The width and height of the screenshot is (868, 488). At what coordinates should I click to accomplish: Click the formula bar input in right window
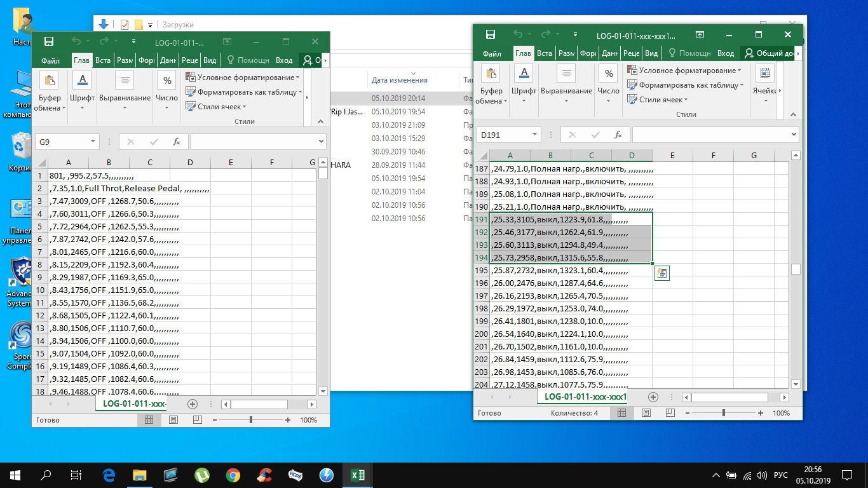[x=712, y=135]
